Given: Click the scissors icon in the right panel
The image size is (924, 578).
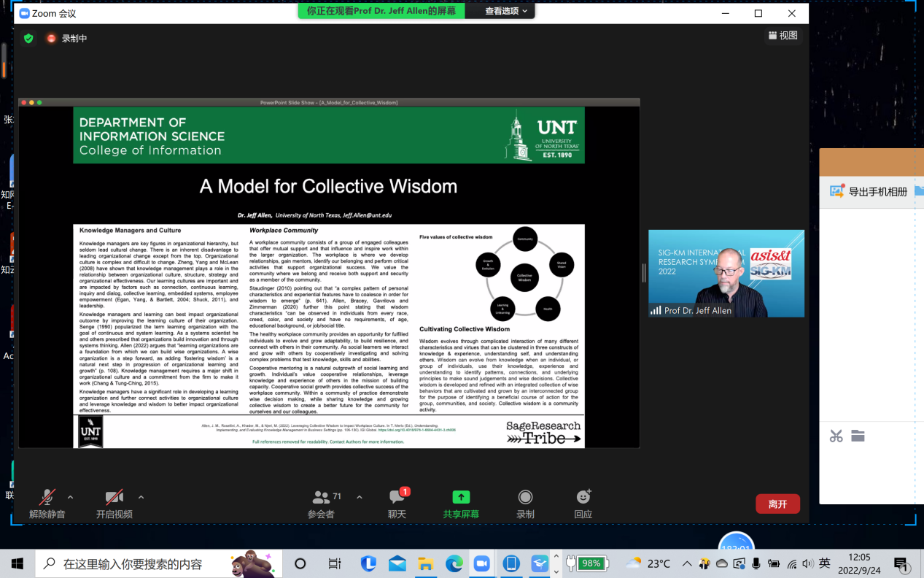Looking at the screenshot, I should [836, 436].
